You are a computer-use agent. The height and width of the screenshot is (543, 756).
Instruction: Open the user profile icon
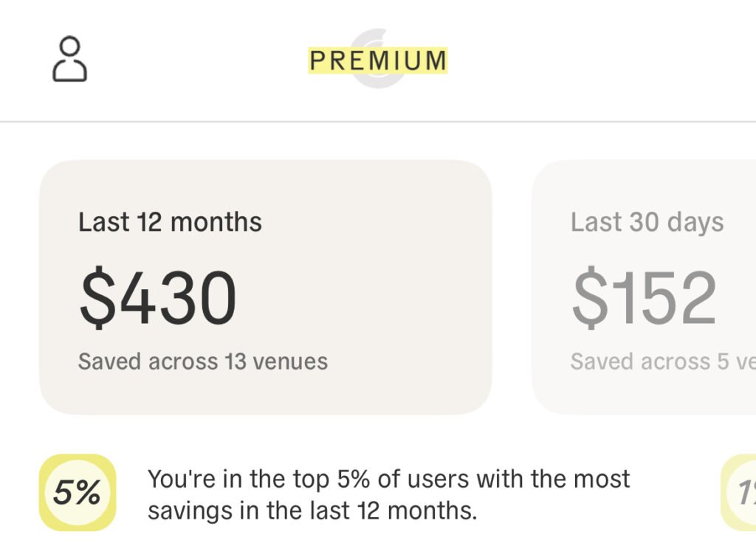[x=70, y=59]
